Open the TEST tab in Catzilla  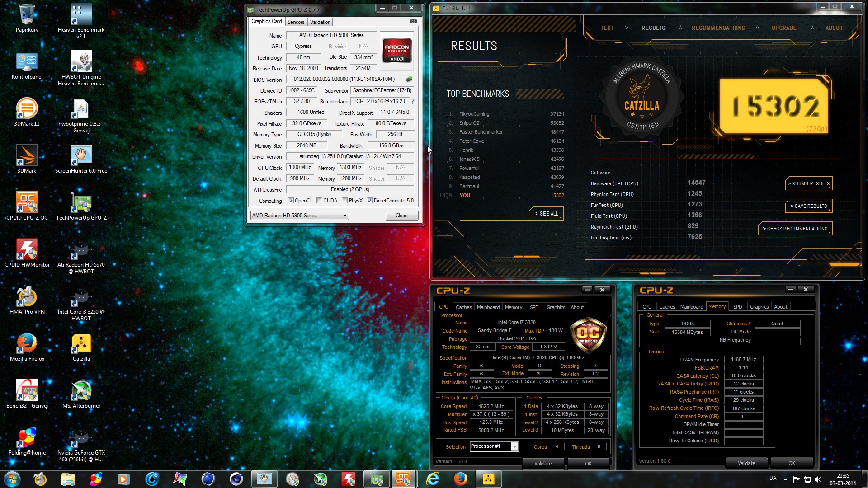coord(607,28)
